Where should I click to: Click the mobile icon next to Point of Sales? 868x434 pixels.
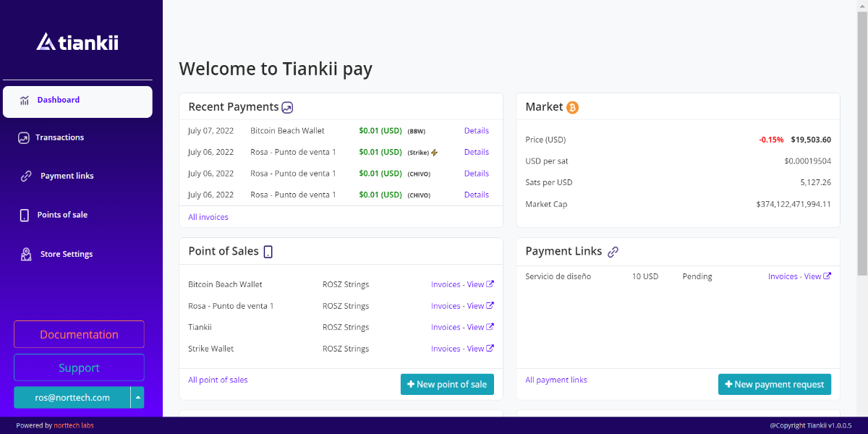pos(268,251)
